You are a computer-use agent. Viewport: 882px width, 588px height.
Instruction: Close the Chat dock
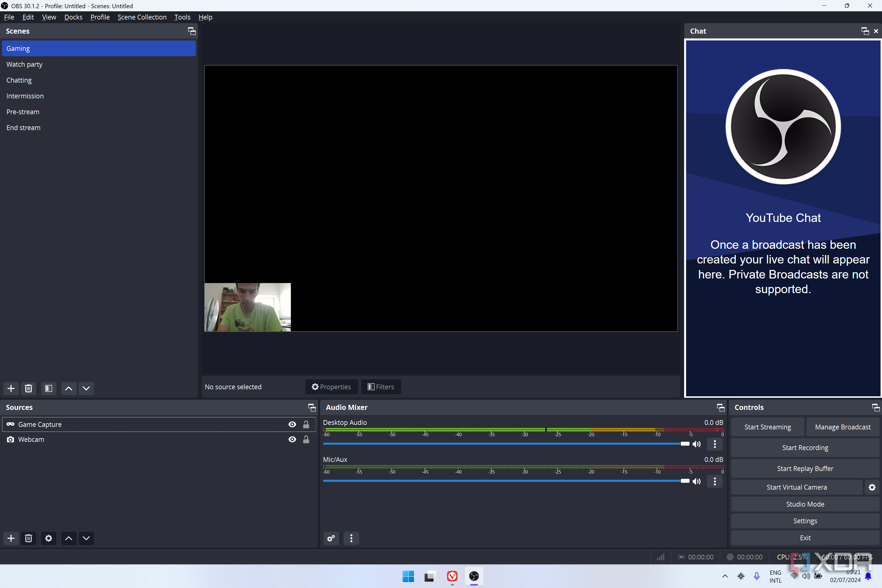pyautogui.click(x=876, y=31)
